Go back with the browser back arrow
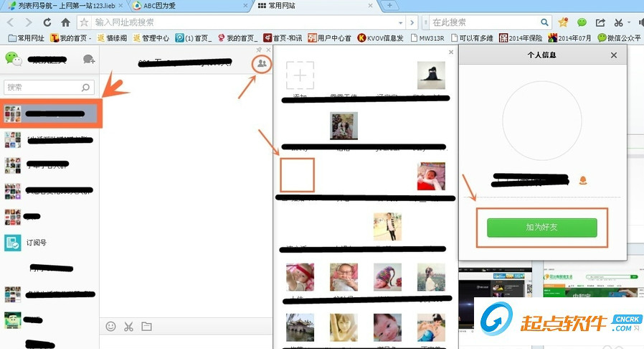Screen dimensions: 644x349 pos(10,22)
